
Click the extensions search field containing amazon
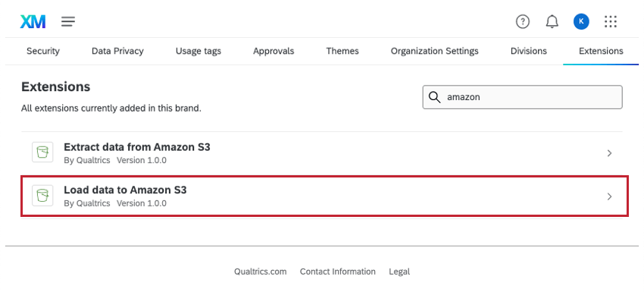click(x=523, y=97)
